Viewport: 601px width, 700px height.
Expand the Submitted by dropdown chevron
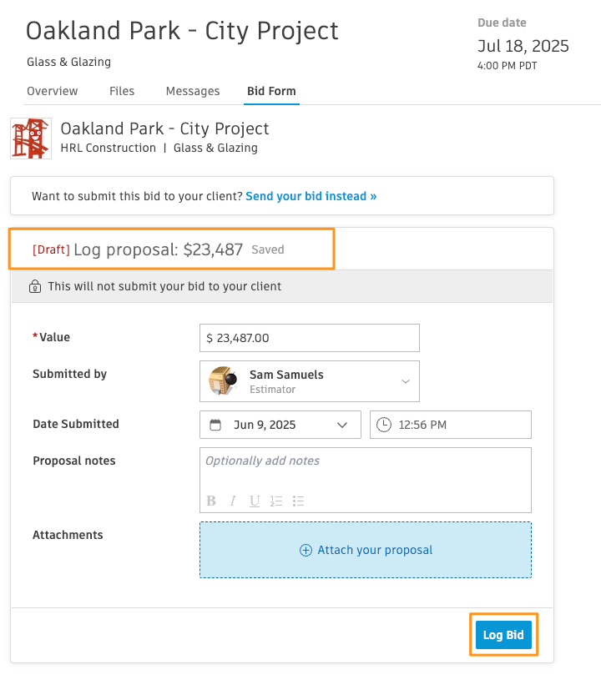[406, 381]
